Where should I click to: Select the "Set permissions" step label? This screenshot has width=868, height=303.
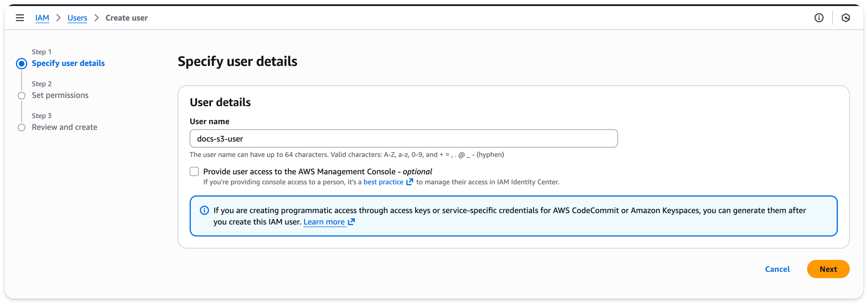60,95
